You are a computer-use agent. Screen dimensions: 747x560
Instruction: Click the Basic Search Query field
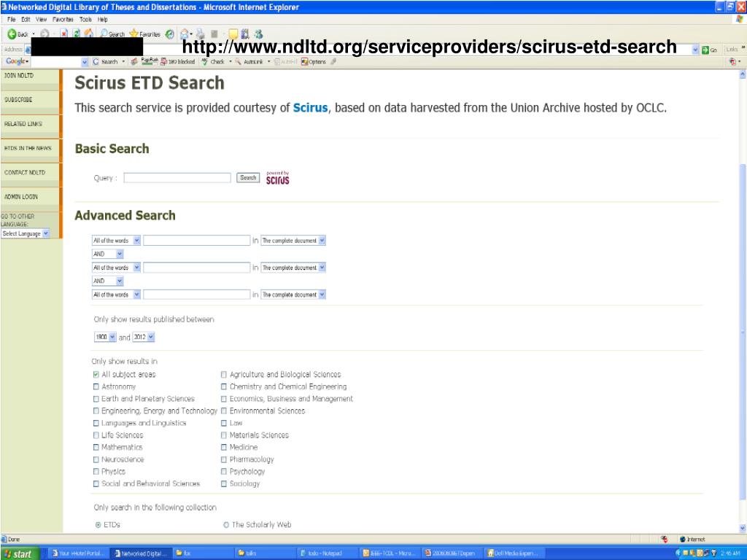coord(177,178)
